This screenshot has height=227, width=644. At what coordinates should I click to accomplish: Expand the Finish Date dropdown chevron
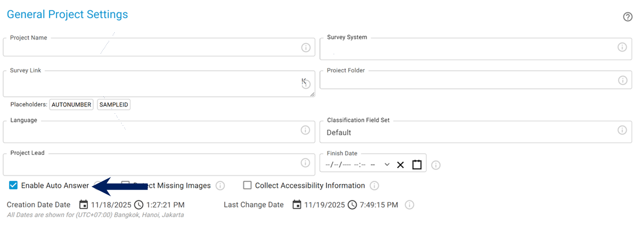pyautogui.click(x=387, y=165)
